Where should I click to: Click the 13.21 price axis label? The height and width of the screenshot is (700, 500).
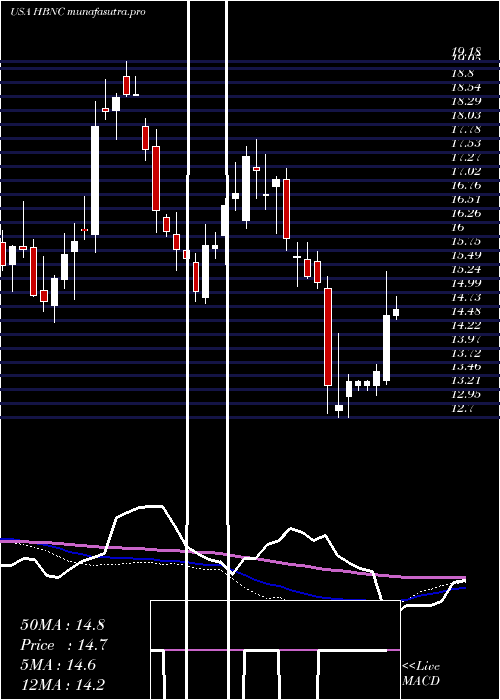466,381
